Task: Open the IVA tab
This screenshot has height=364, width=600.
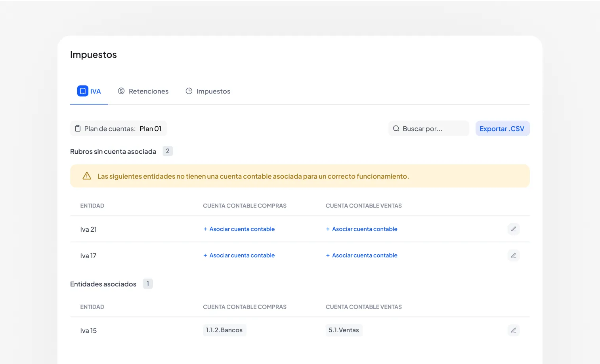Action: coord(89,91)
